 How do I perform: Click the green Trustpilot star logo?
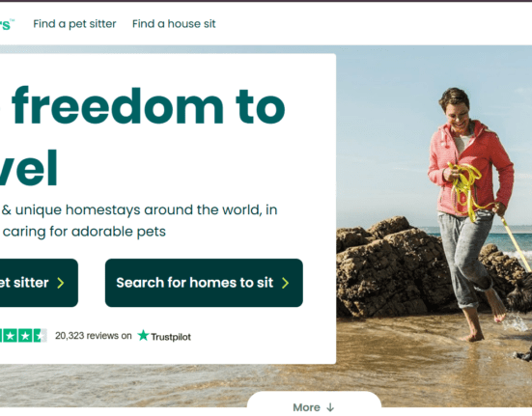coord(143,335)
